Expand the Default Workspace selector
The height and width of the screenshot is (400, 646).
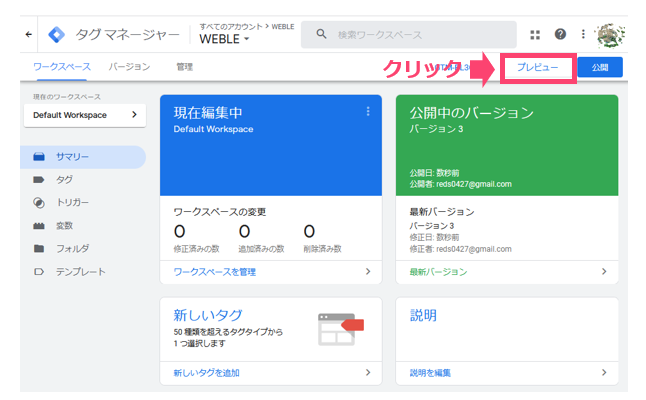[85, 115]
